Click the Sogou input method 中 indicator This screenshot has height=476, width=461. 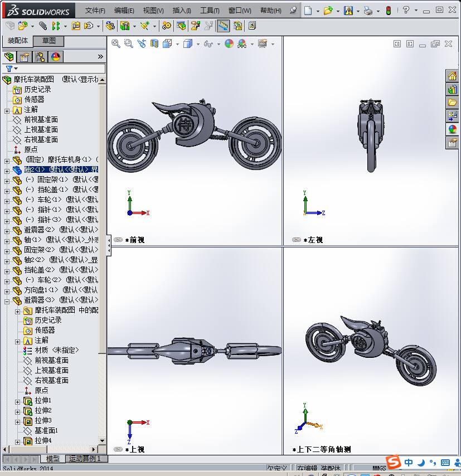click(x=409, y=463)
